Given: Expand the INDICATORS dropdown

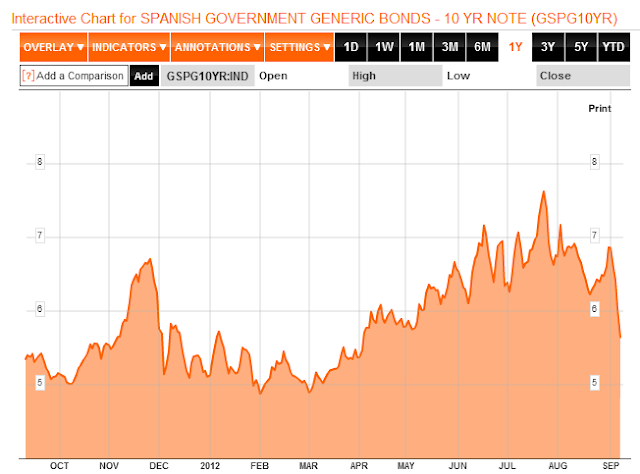Looking at the screenshot, I should tap(129, 47).
